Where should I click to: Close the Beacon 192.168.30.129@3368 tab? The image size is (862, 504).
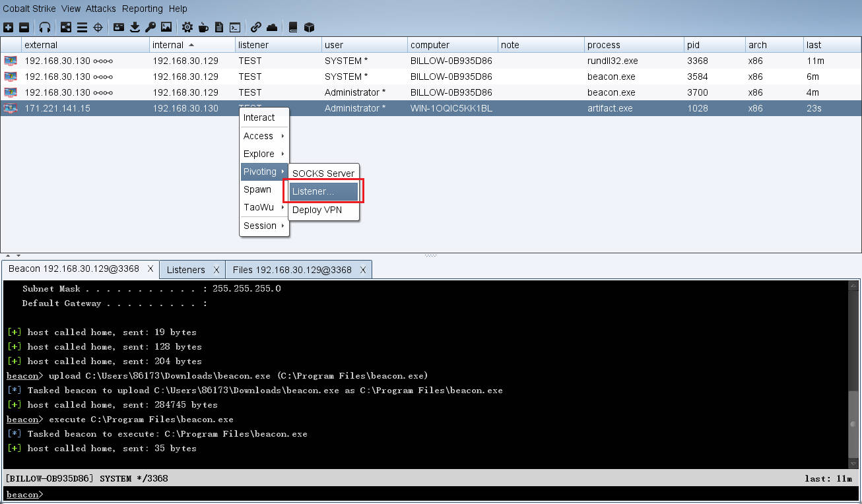pos(150,269)
